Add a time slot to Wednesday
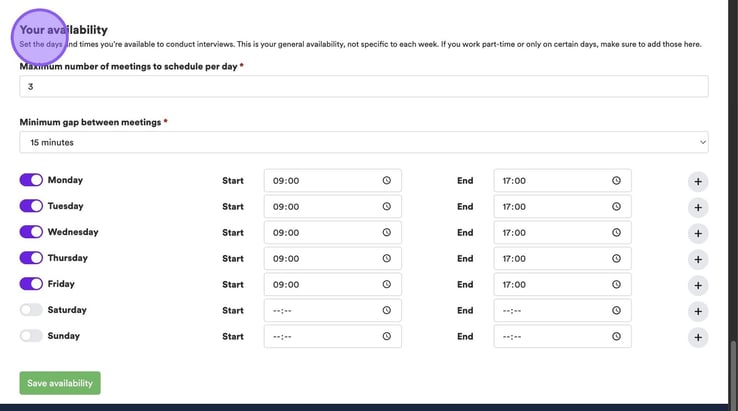Viewport: 738px width, 411px height. click(698, 234)
